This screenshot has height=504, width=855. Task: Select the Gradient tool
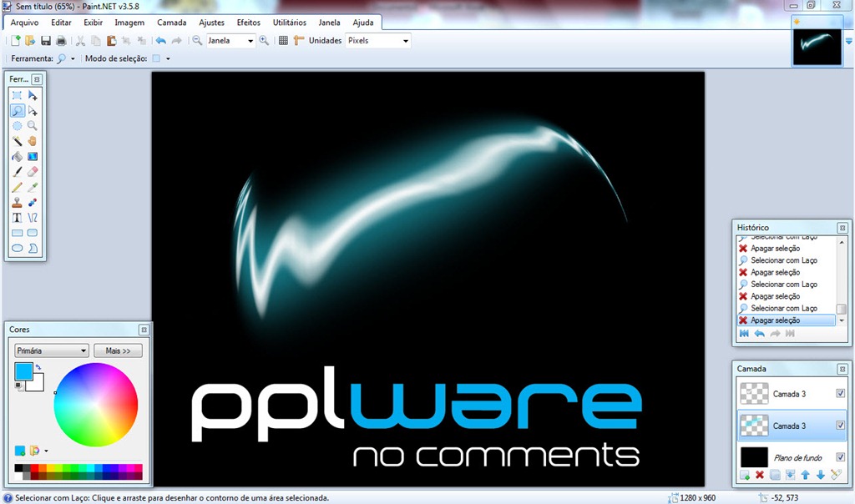pos(33,156)
